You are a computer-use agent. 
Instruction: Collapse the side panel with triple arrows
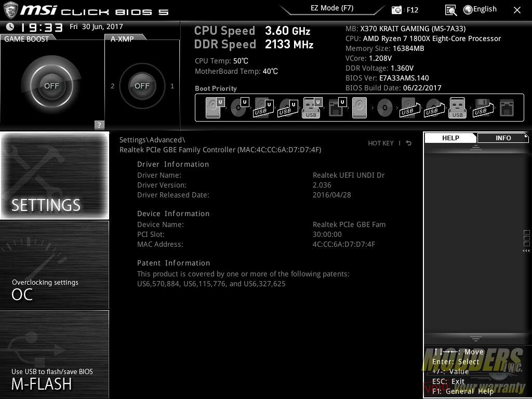(526, 251)
